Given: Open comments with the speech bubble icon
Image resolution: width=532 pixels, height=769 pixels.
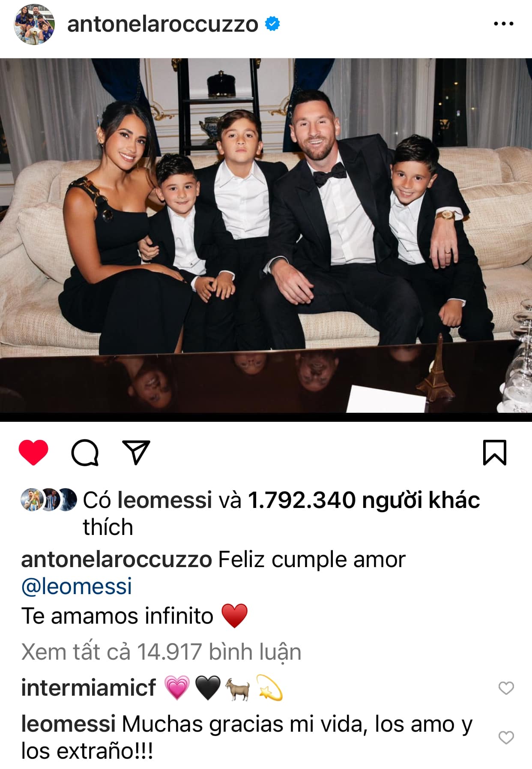Looking at the screenshot, I should [85, 452].
